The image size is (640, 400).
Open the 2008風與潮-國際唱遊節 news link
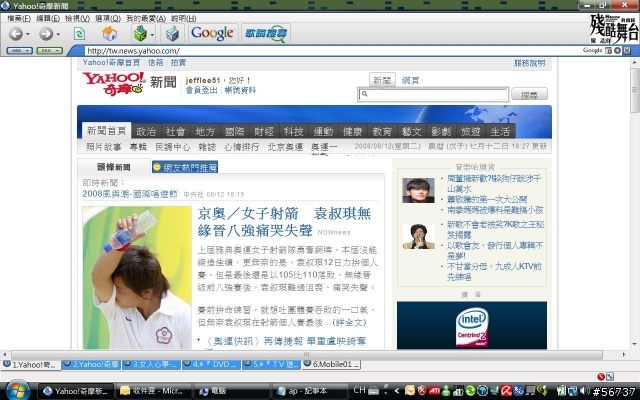tap(130, 194)
